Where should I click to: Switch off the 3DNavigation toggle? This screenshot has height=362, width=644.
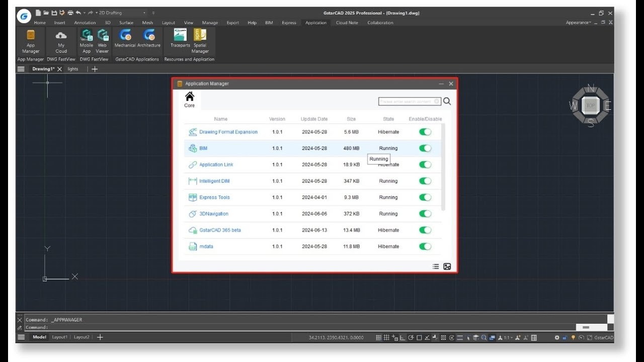[425, 214]
